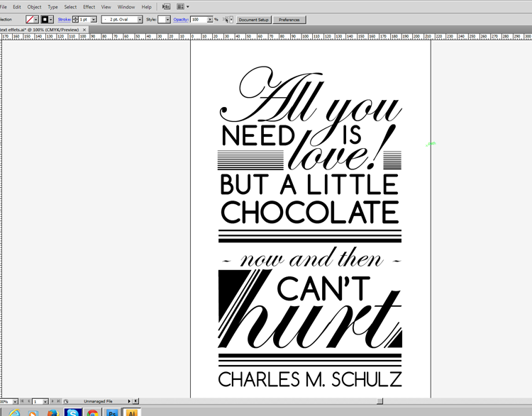The height and width of the screenshot is (416, 532).
Task: Open the Window menu
Action: 126,7
